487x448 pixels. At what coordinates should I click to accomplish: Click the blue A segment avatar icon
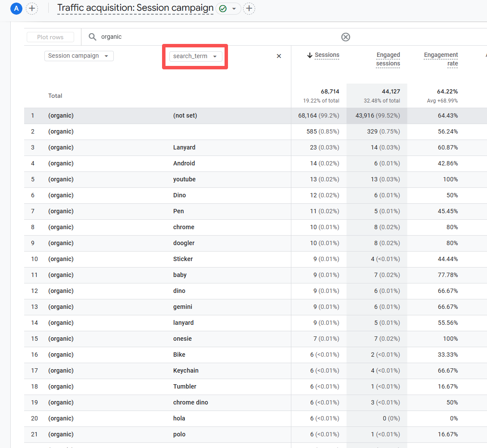[16, 8]
